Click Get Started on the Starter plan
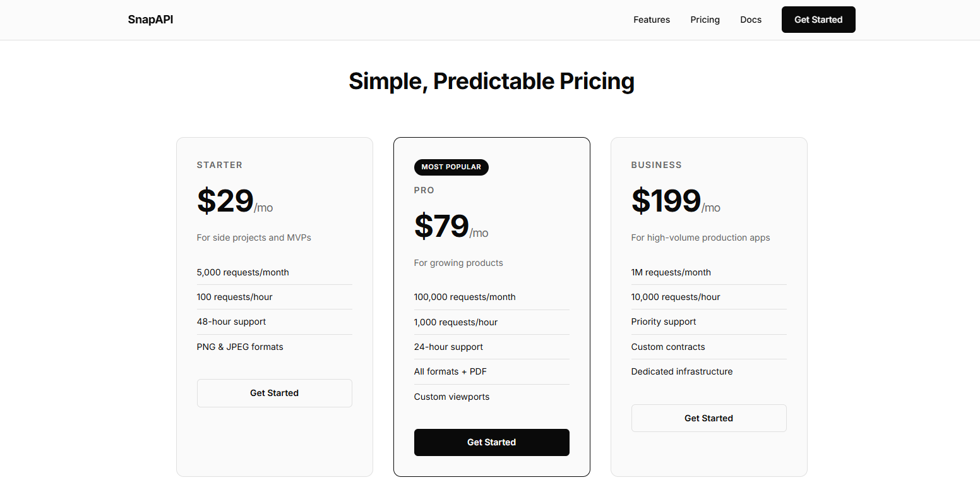The height and width of the screenshot is (487, 980). pos(274,393)
